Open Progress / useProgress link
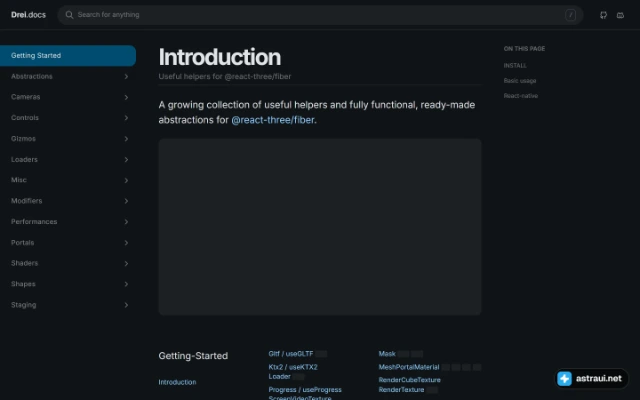The width and height of the screenshot is (640, 400). pos(305,390)
